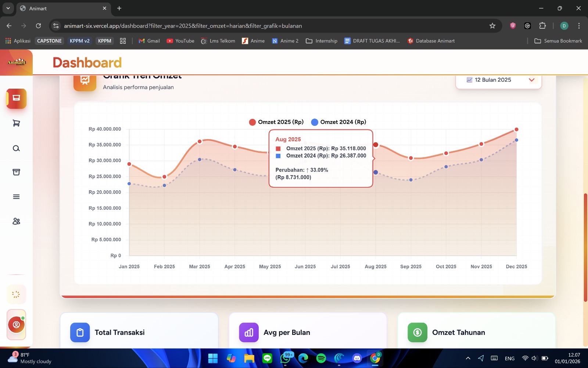The width and height of the screenshot is (588, 368).
Task: Bookmark this page with the star icon
Action: pyautogui.click(x=492, y=26)
